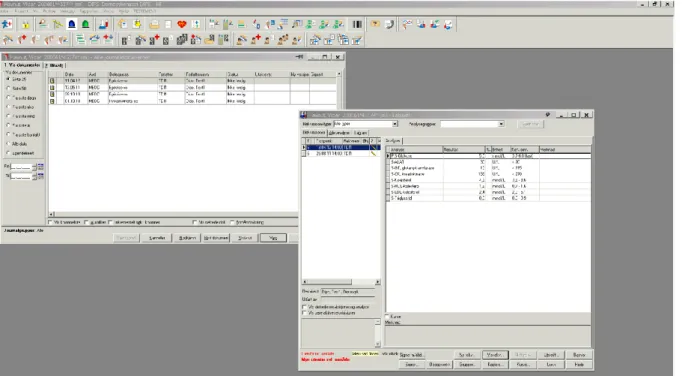This screenshot has width=682, height=376.
Task: Select the 'Siste 50' radio button
Action: (8, 88)
